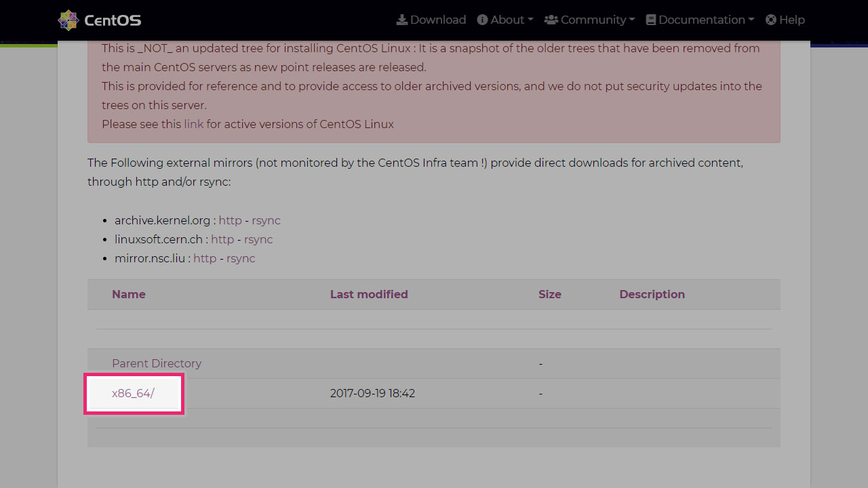The image size is (868, 488).
Task: Click the mirror.nsc.liu mirror name text
Action: click(x=150, y=258)
